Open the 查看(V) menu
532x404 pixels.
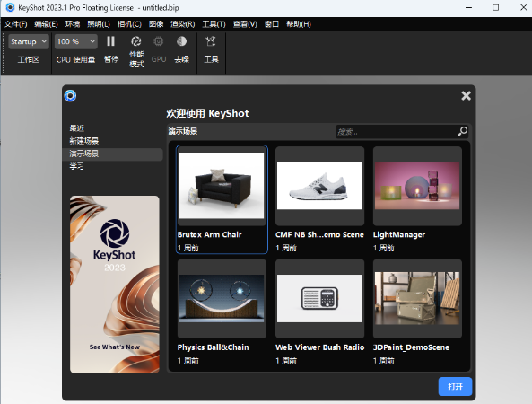245,24
